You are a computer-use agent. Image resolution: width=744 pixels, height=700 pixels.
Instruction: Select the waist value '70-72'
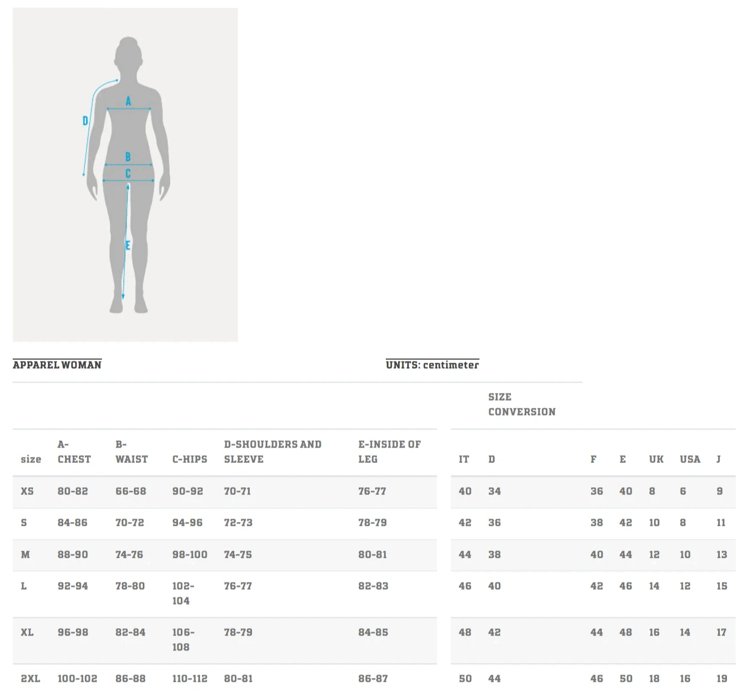tap(130, 523)
